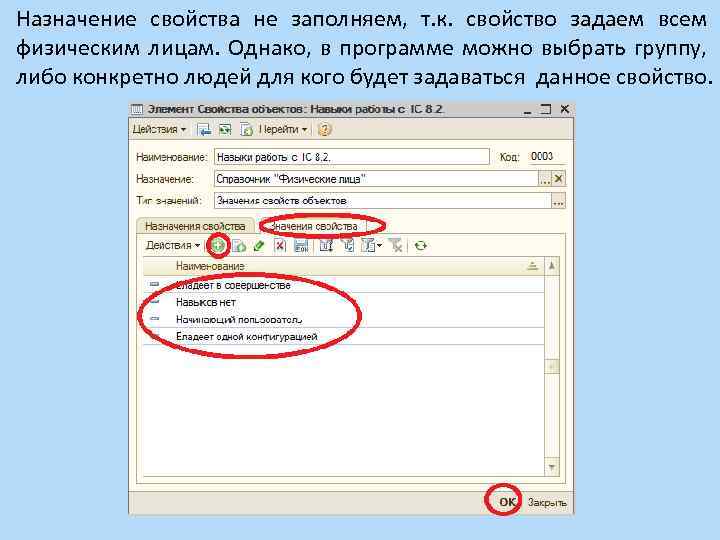The image size is (720, 540).
Task: Open the Перейти dropdown menu
Action: (282, 129)
